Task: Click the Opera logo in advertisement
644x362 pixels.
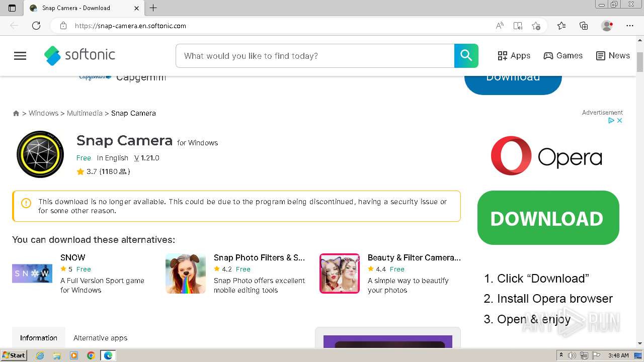Action: click(x=546, y=155)
